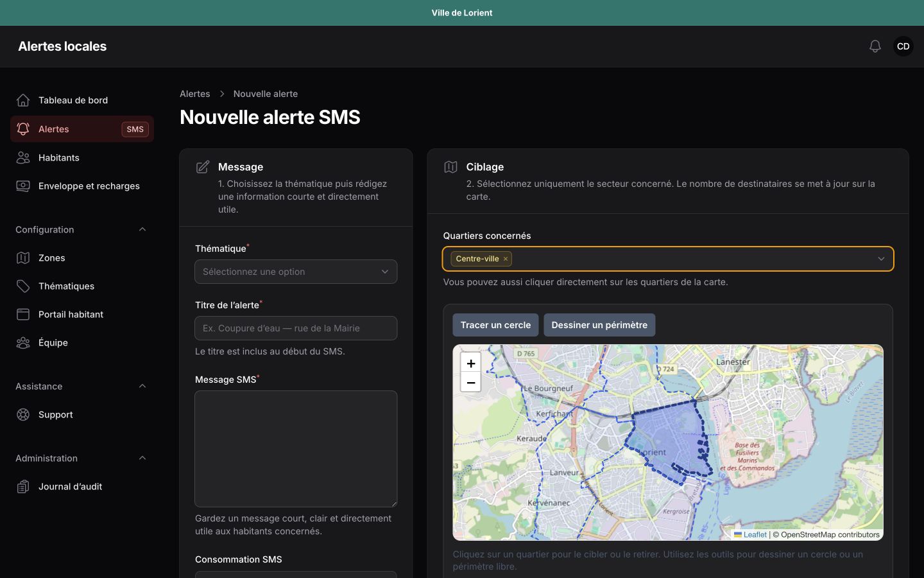Click the Consommation SMS label
This screenshot has width=924, height=578.
pos(239,559)
